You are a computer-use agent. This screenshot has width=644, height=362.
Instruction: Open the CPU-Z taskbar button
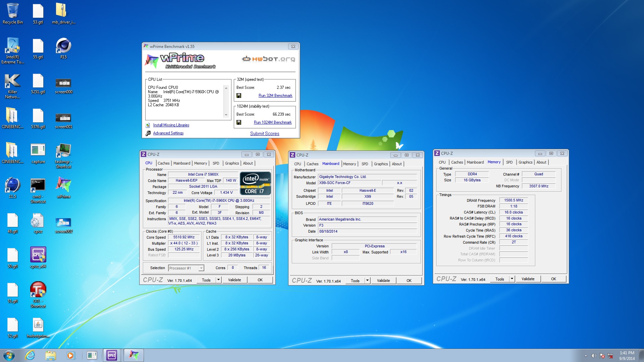112,355
